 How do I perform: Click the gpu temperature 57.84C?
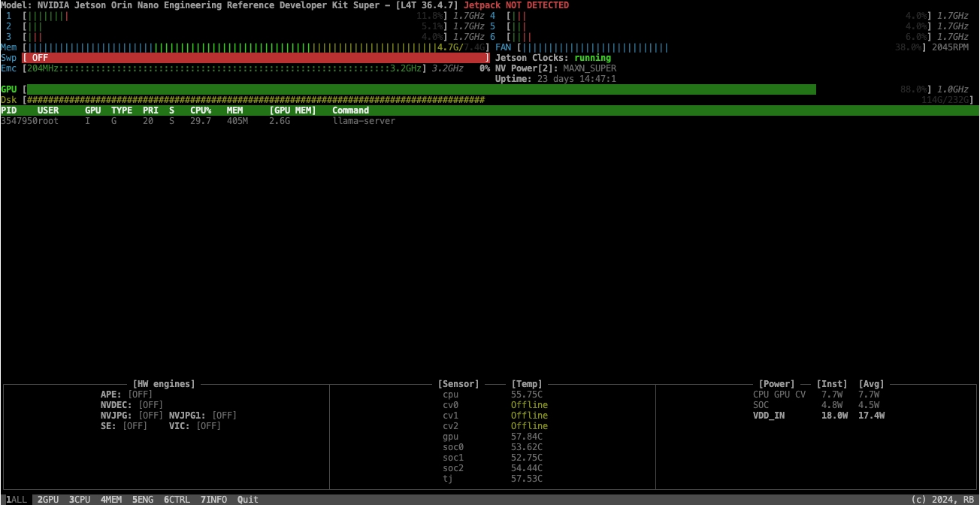[526, 437]
